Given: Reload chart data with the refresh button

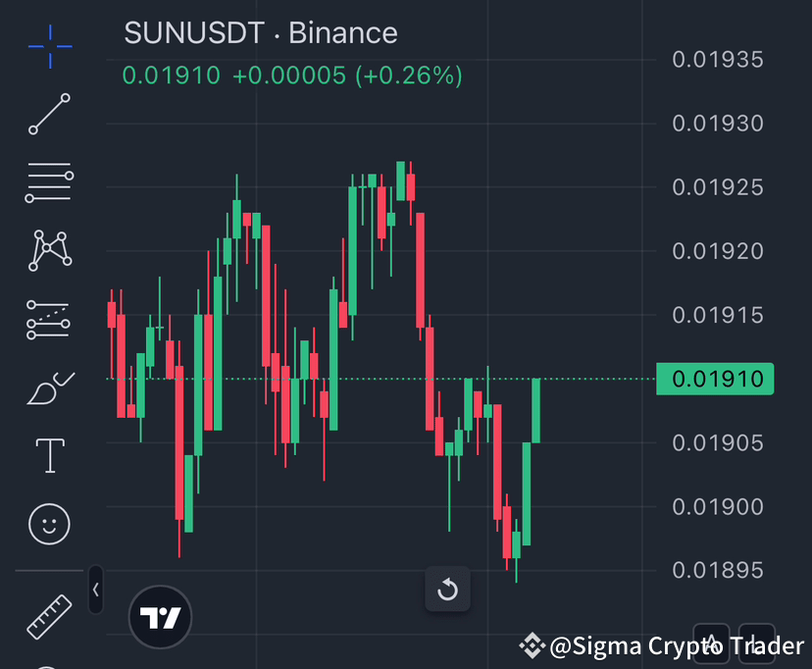Looking at the screenshot, I should click(448, 591).
